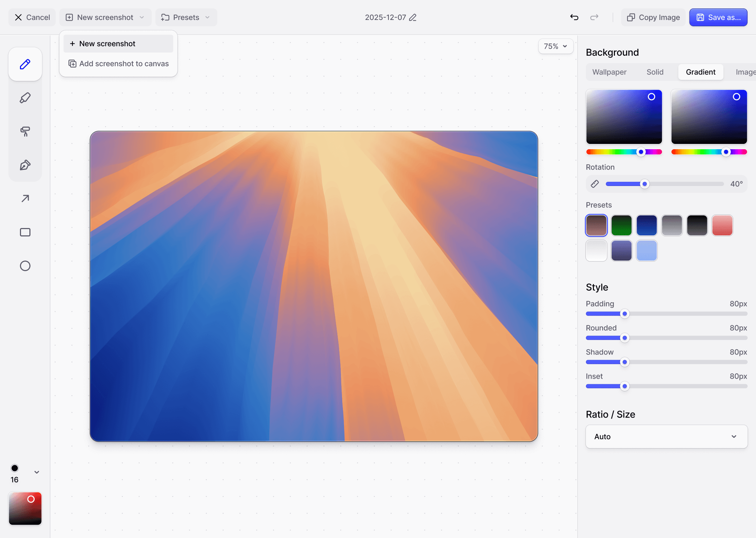Image resolution: width=756 pixels, height=538 pixels.
Task: Click the undo arrow icon
Action: pos(574,17)
